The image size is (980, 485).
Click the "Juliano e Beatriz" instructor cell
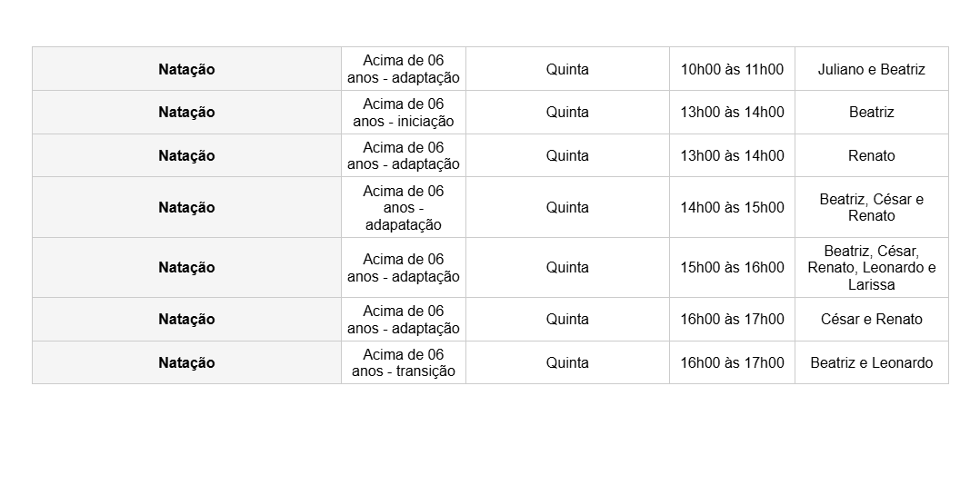(x=871, y=69)
